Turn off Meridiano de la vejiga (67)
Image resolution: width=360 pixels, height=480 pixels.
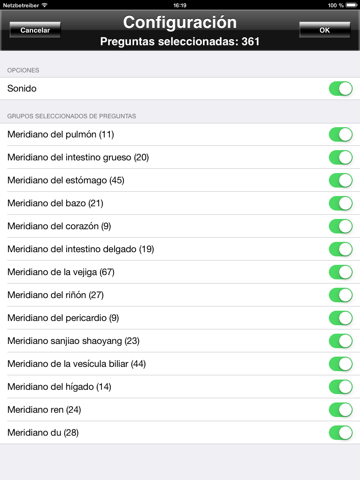click(x=341, y=272)
